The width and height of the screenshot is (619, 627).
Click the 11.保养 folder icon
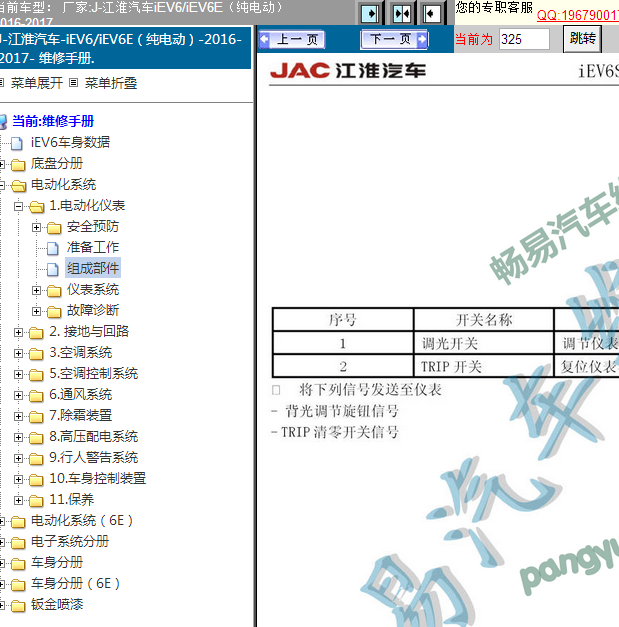[36, 501]
